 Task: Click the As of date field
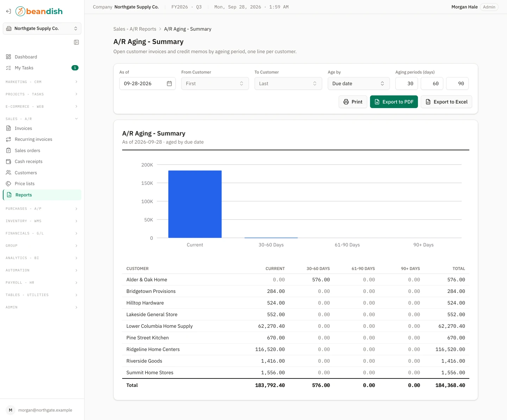coord(148,83)
